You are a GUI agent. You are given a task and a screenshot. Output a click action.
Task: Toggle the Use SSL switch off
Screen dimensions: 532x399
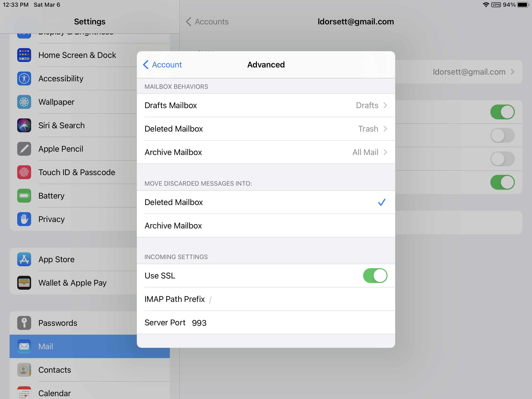pos(375,276)
